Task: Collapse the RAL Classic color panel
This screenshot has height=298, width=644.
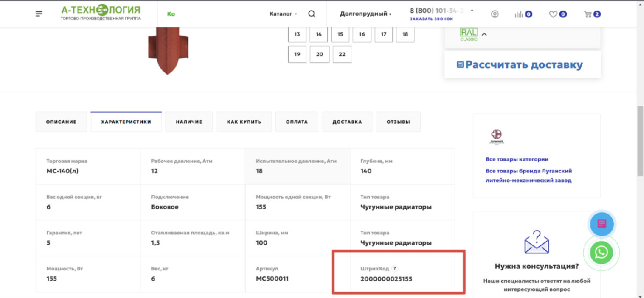Action: [484, 35]
